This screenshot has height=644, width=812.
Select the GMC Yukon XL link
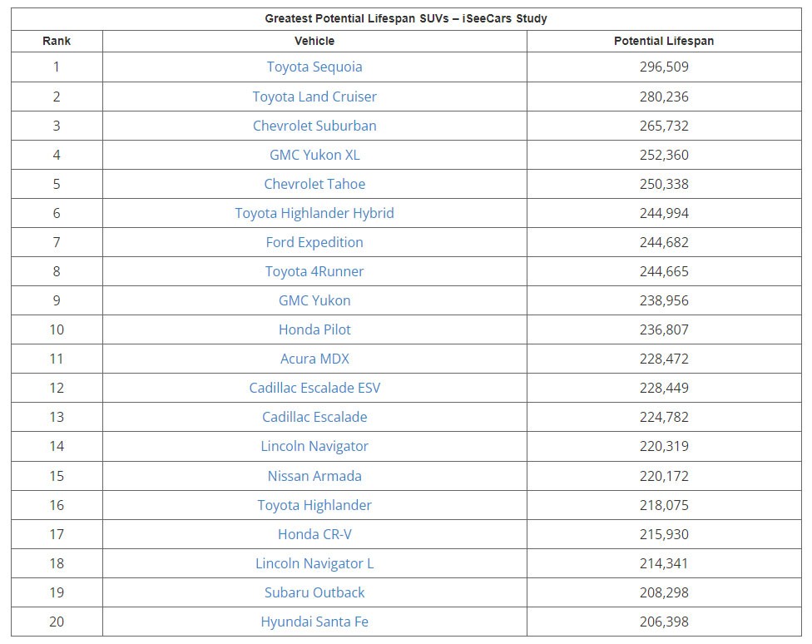pyautogui.click(x=314, y=155)
